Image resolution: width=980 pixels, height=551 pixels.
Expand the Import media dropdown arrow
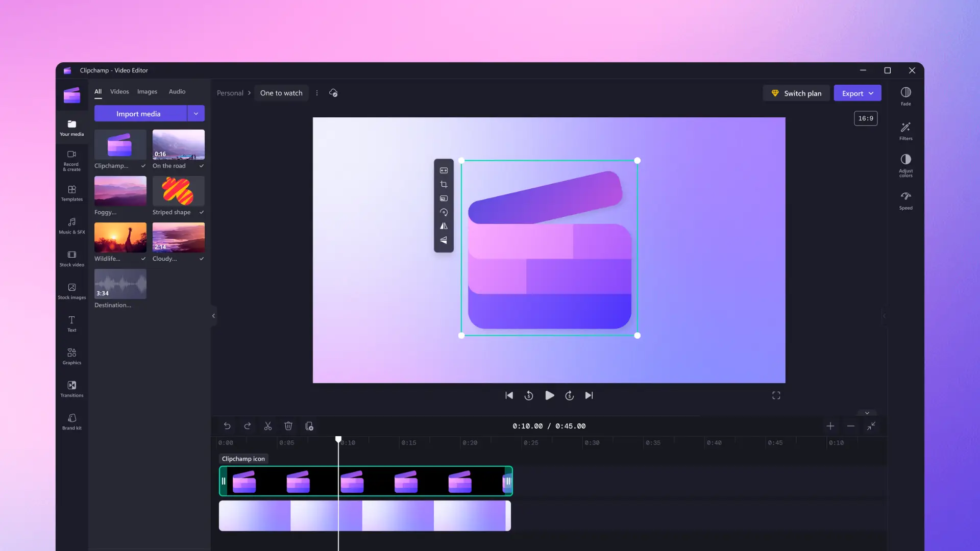click(195, 113)
